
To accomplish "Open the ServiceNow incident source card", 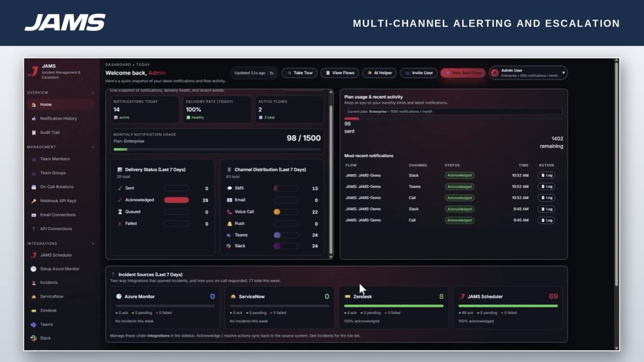I will (279, 308).
